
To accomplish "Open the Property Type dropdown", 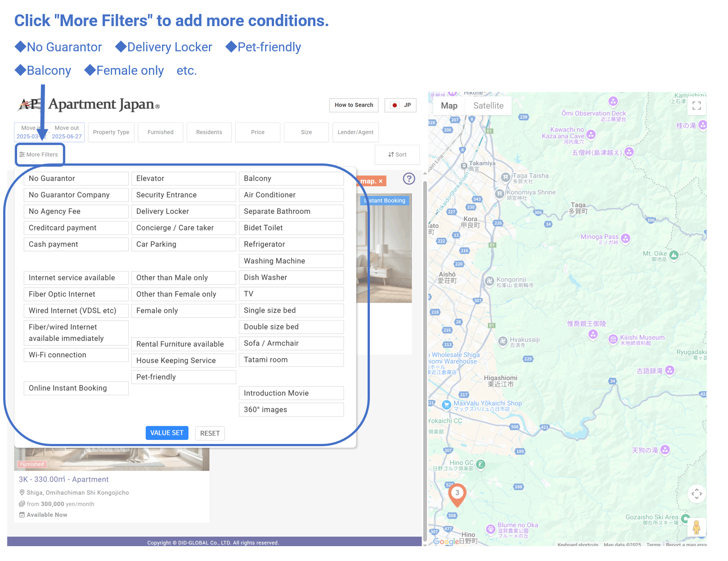I will click(x=111, y=132).
